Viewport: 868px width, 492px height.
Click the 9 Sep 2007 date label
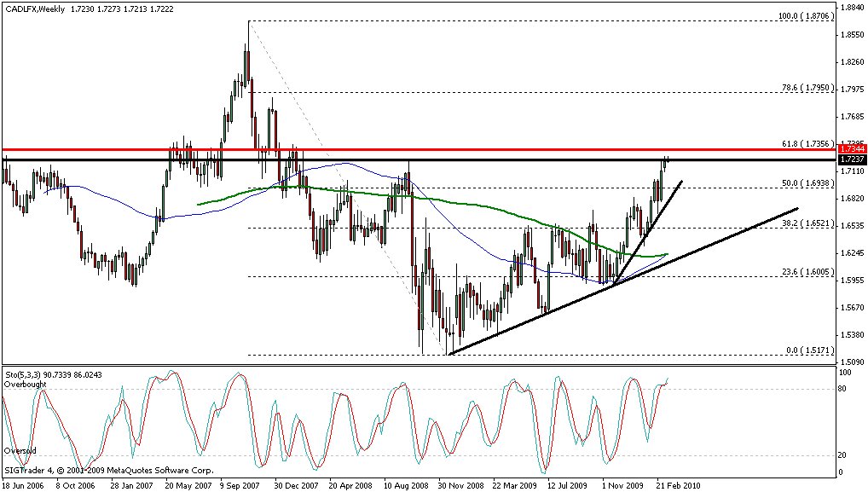click(238, 483)
